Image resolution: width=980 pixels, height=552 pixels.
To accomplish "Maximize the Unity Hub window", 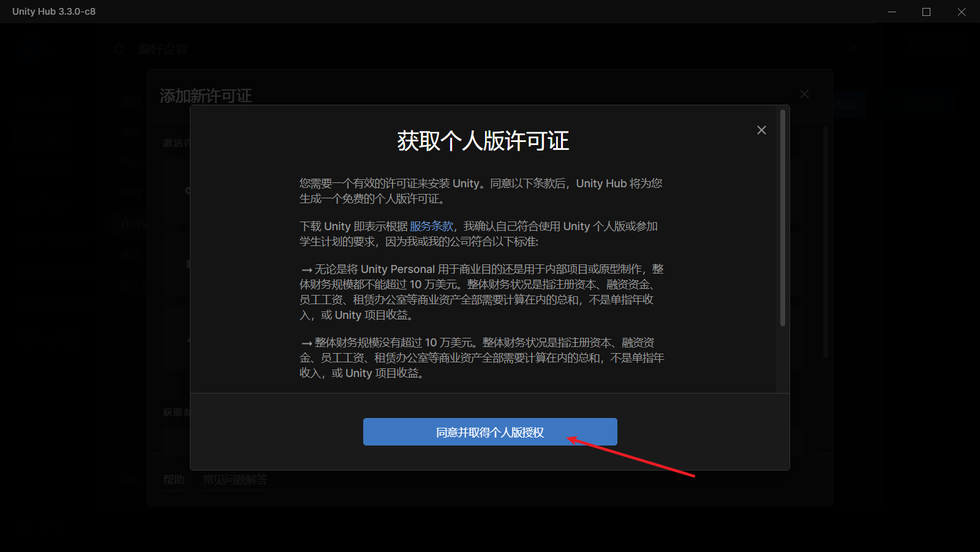I will pyautogui.click(x=926, y=12).
